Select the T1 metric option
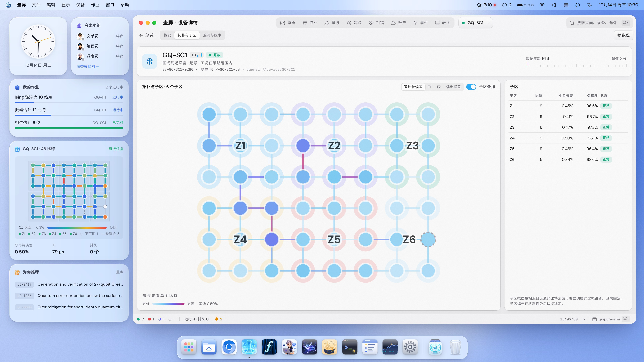 click(x=430, y=87)
